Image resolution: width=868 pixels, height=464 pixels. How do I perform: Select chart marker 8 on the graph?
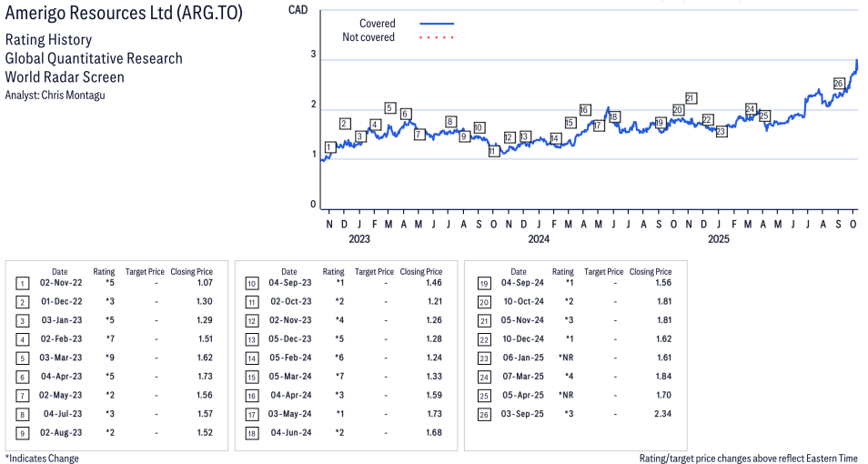point(449,122)
